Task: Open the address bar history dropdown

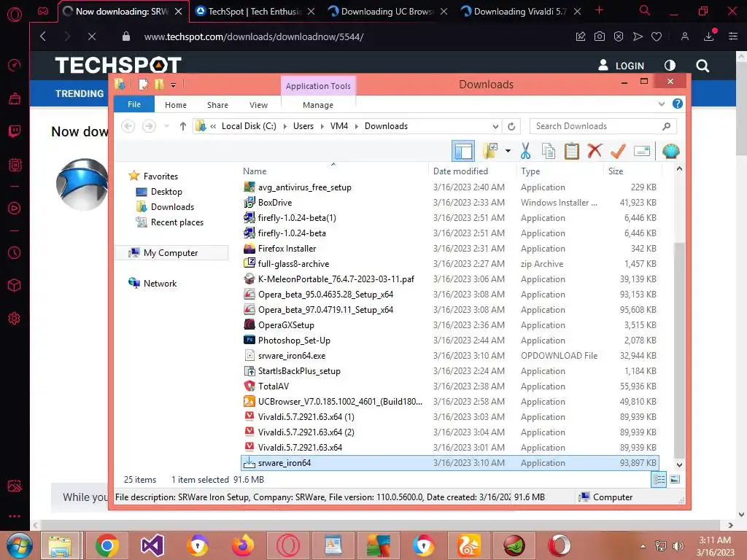Action: pos(495,126)
